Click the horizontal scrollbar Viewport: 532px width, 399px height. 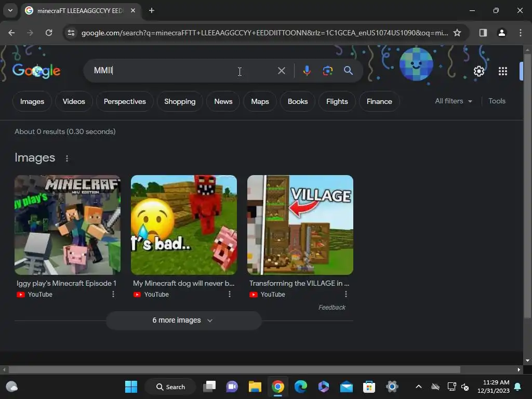[234, 369]
